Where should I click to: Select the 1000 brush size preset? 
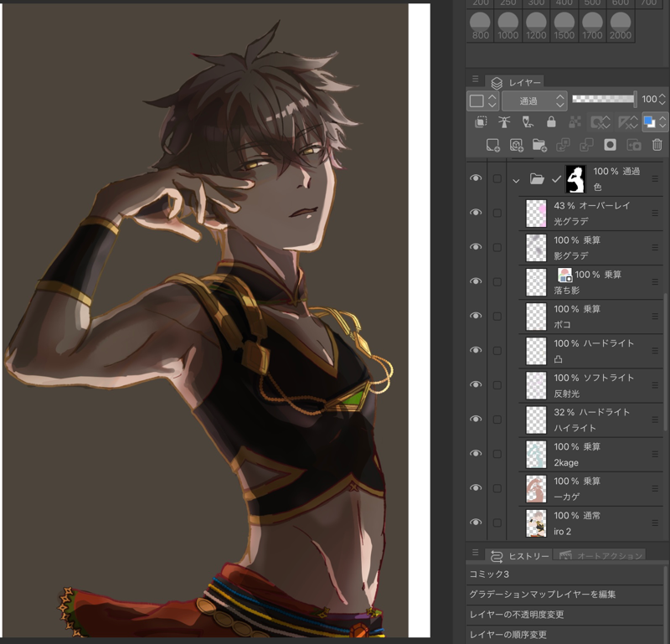[508, 27]
